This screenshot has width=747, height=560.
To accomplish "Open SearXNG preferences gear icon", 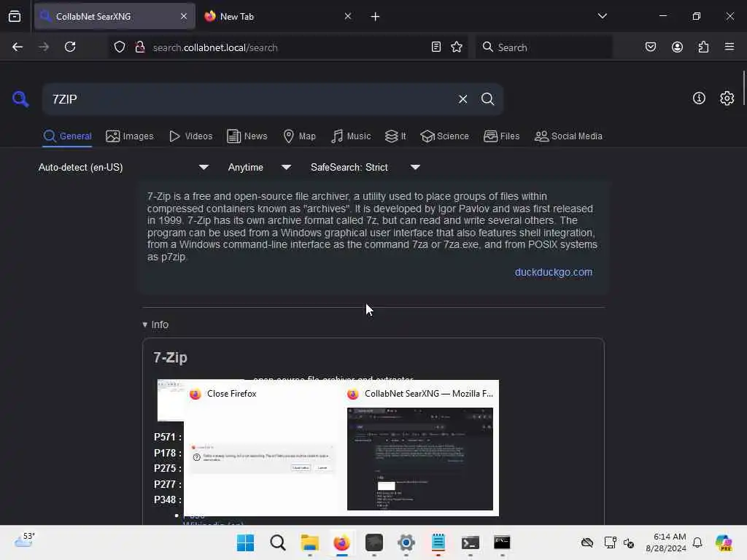I will click(x=727, y=98).
